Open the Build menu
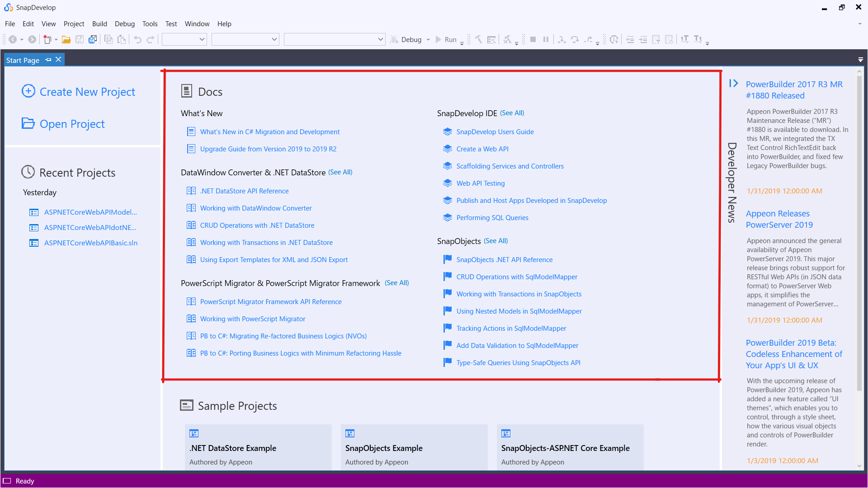This screenshot has height=488, width=868. coord(99,23)
